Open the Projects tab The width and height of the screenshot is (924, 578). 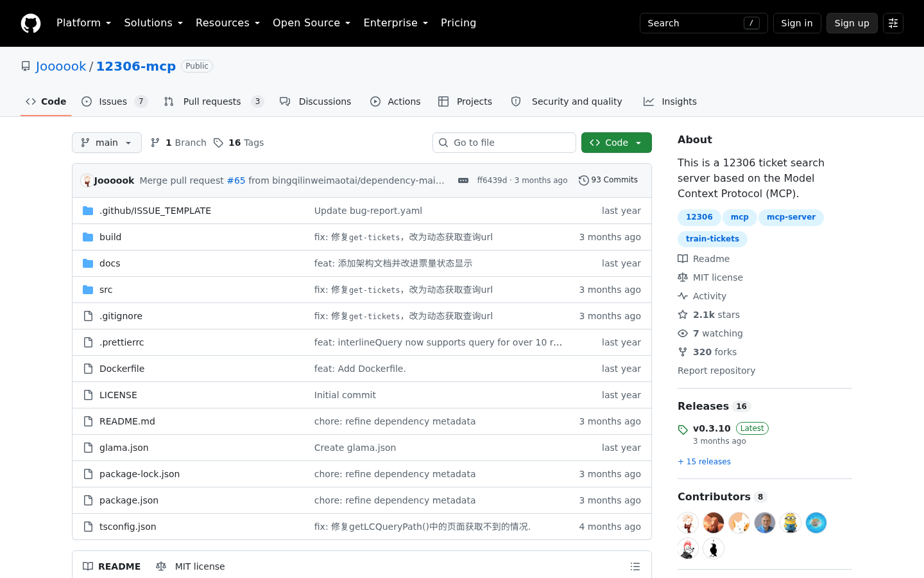pos(465,101)
